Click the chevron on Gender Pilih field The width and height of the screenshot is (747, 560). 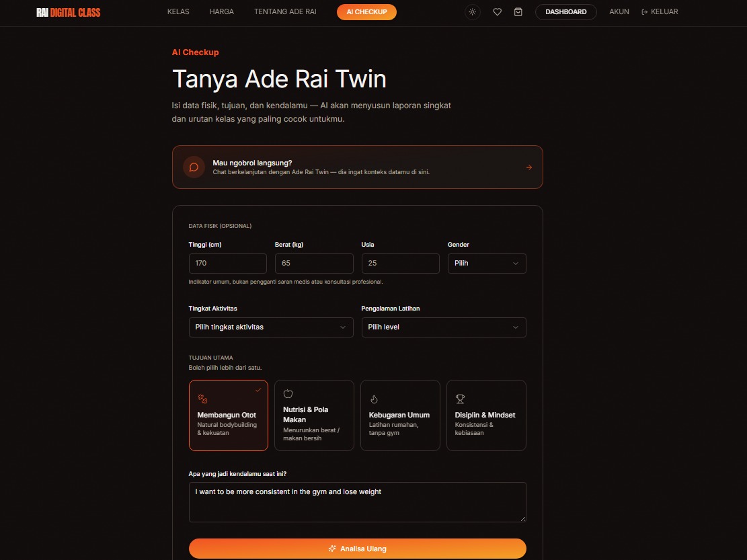516,264
